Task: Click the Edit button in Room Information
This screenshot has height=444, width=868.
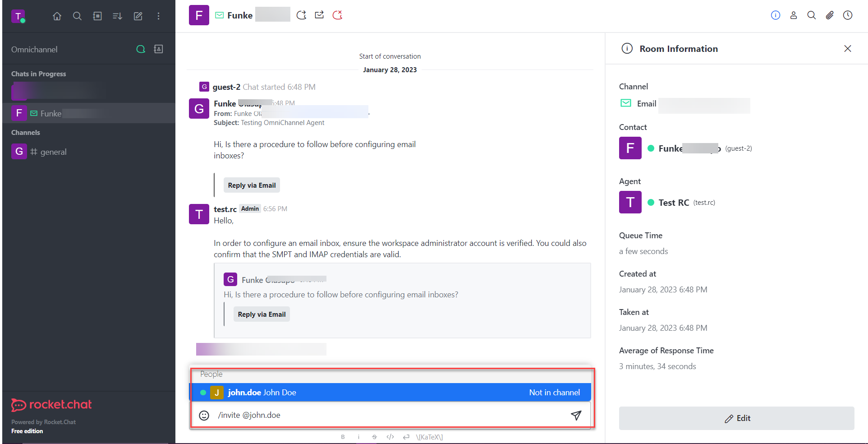Action: click(736, 418)
